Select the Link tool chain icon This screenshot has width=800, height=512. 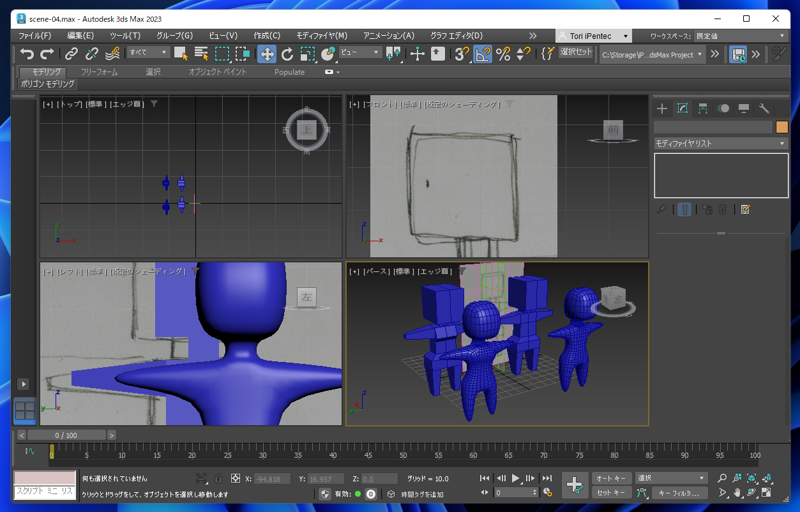point(71,54)
